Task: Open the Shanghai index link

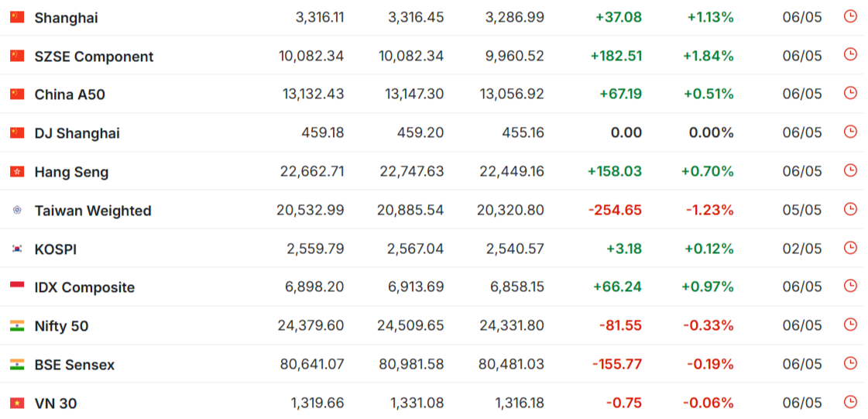Action: point(66,18)
